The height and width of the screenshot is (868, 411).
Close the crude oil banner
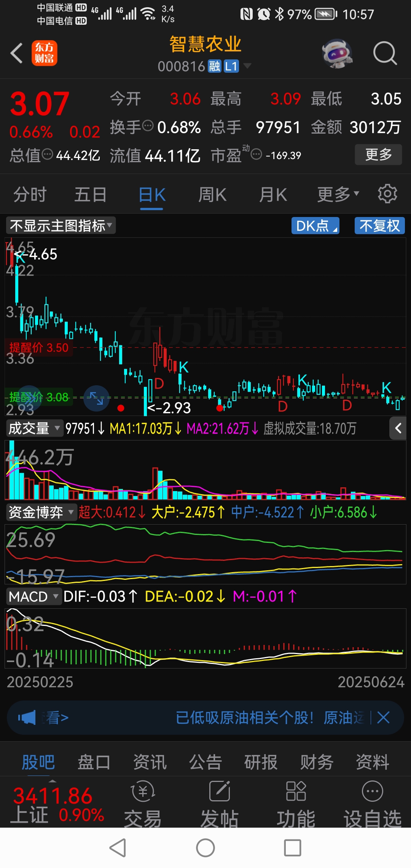(383, 718)
